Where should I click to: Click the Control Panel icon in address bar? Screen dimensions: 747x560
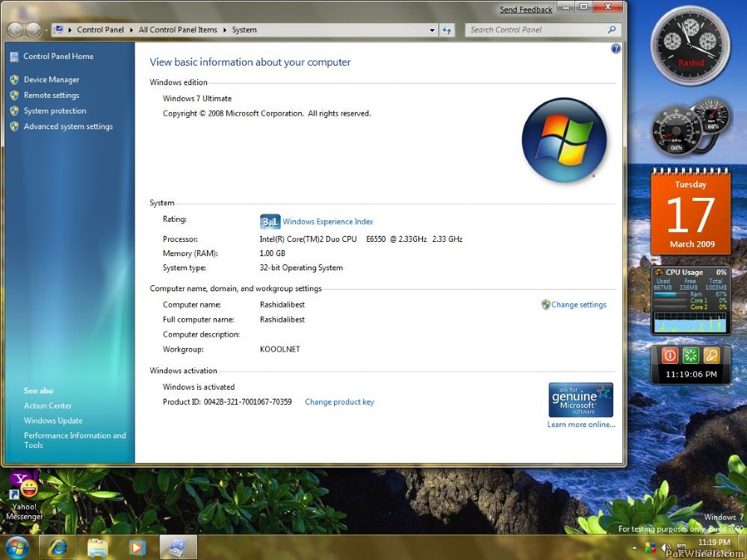pos(58,30)
